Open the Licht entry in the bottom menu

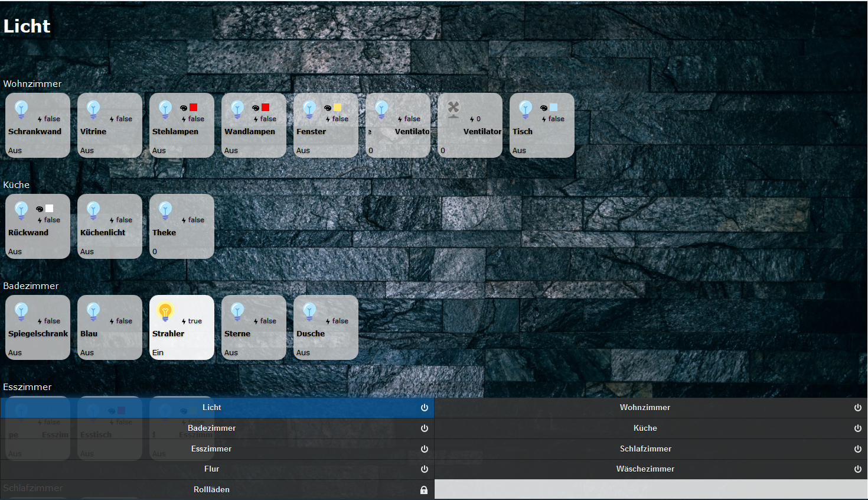pyautogui.click(x=217, y=408)
